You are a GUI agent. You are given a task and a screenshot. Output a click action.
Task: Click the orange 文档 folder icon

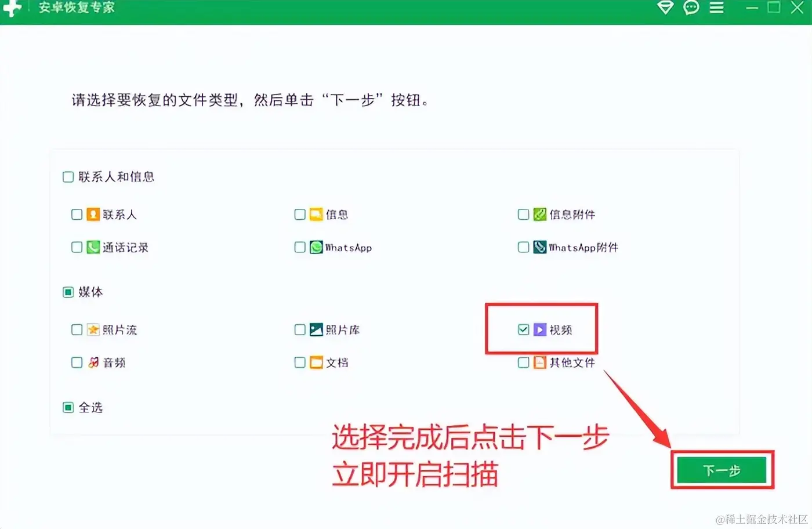tap(316, 363)
